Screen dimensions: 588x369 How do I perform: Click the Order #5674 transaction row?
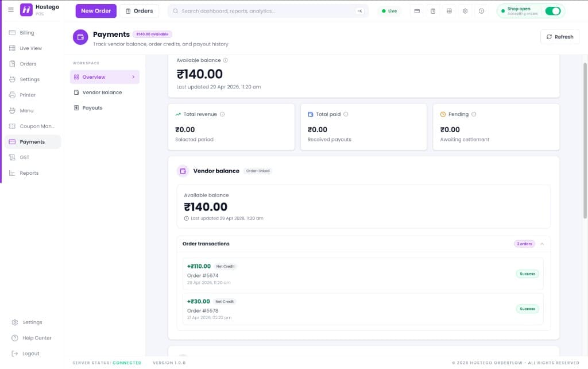click(x=363, y=274)
